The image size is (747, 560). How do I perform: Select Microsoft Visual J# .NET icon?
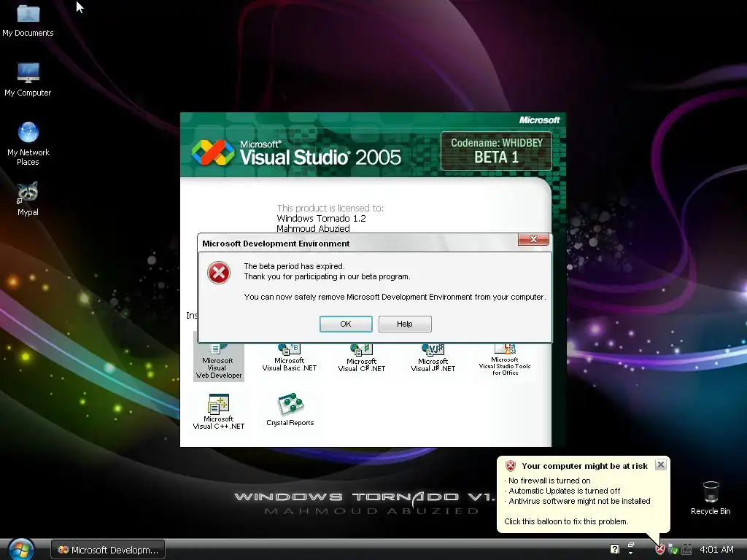coord(433,357)
